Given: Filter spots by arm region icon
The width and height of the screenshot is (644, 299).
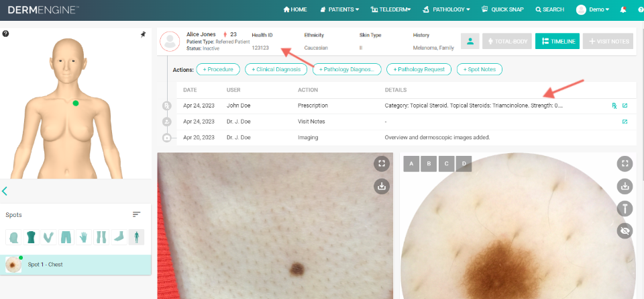Looking at the screenshot, I should [48, 237].
